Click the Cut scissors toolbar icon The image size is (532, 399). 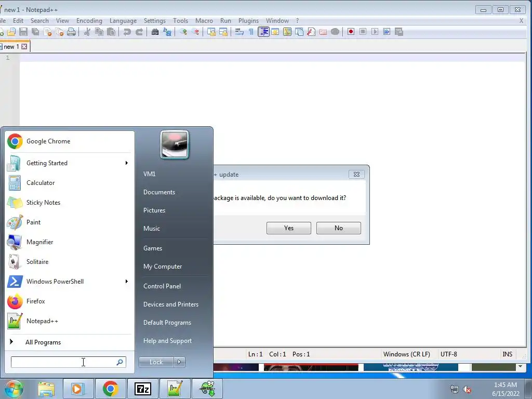87,32
